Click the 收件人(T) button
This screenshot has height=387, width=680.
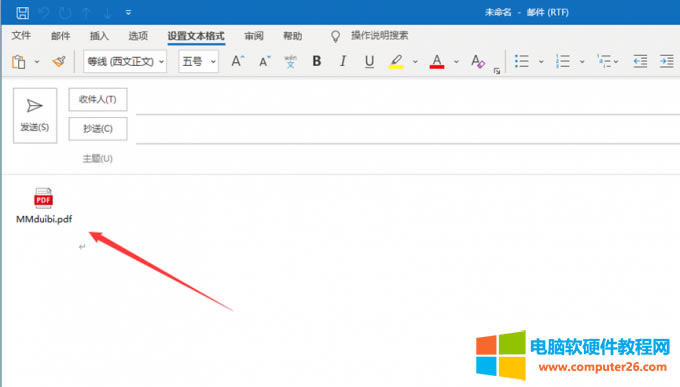click(98, 99)
